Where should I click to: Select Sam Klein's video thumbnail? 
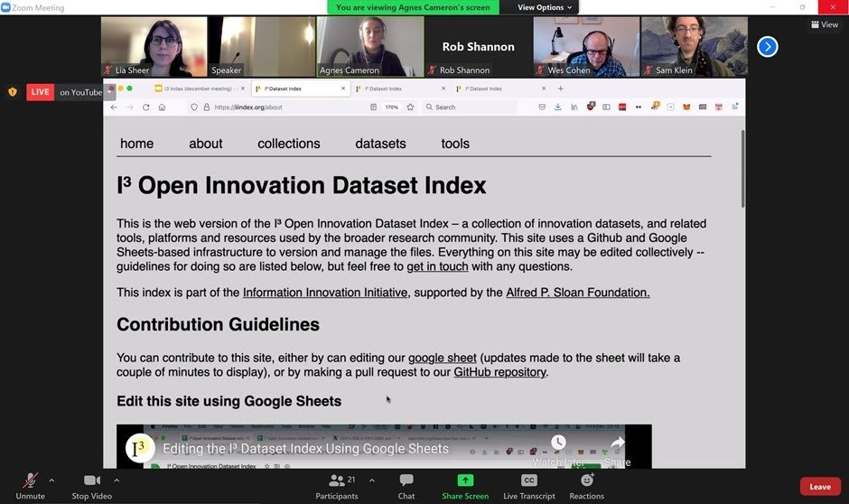click(x=695, y=46)
